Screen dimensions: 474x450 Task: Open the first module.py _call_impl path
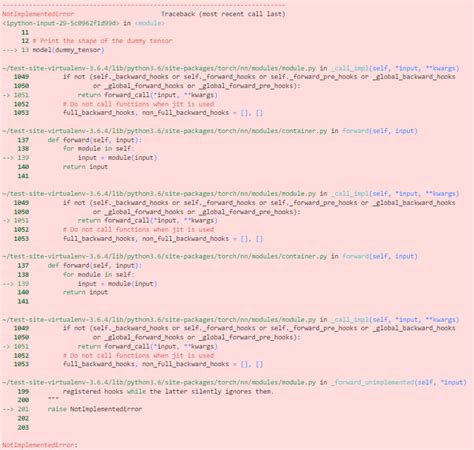tap(159, 68)
